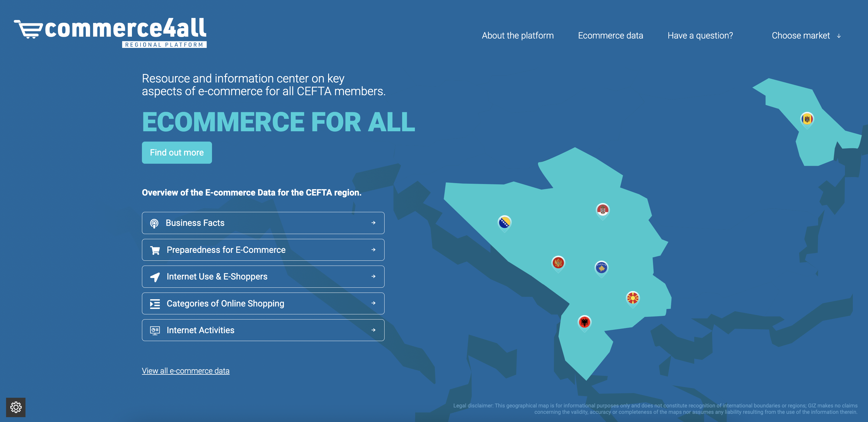Click the right arrow on Internet Use & E-Shoppers
Viewport: 868px width, 422px height.
tap(373, 276)
